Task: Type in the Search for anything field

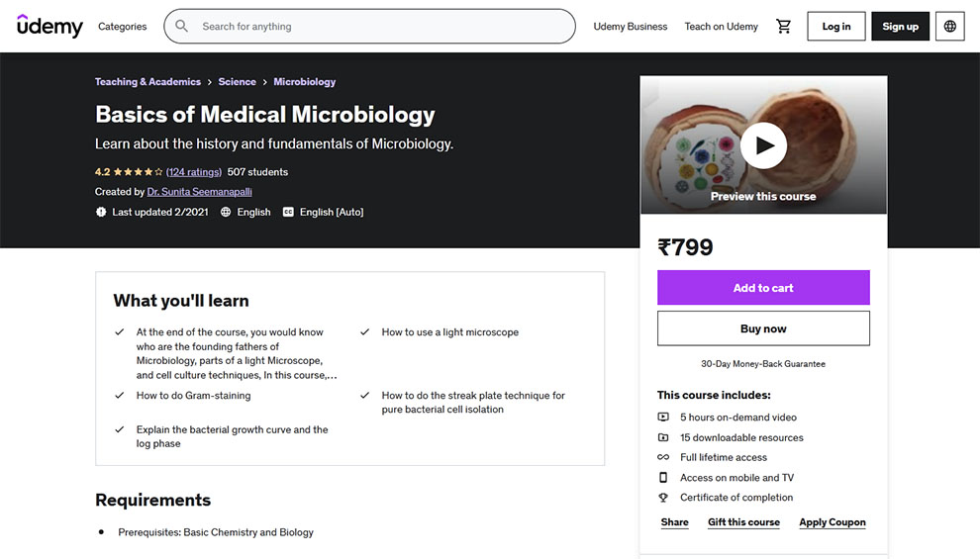Action: click(381, 27)
